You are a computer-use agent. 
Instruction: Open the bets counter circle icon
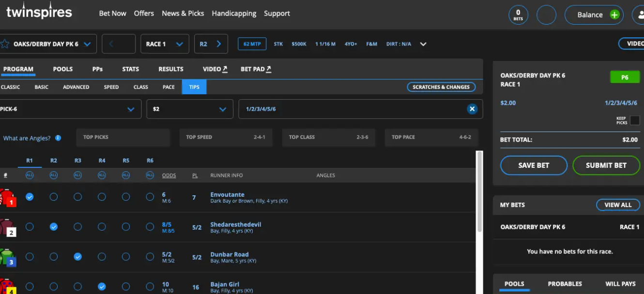pyautogui.click(x=518, y=15)
